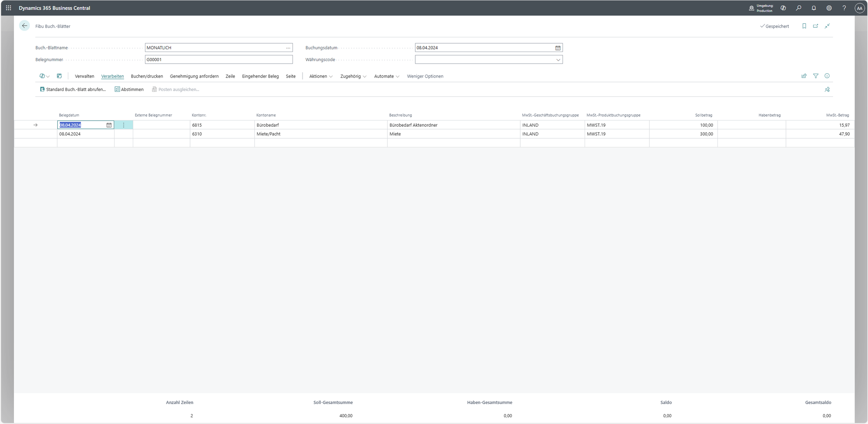
Task: Expand the Aktionen menu
Action: (321, 76)
